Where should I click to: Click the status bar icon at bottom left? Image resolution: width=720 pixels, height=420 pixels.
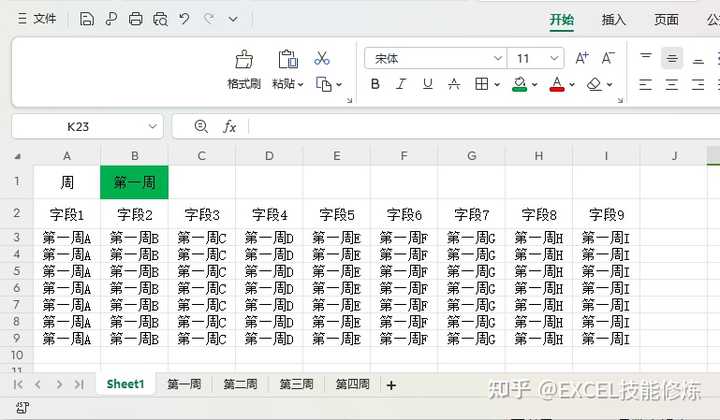coord(22,408)
